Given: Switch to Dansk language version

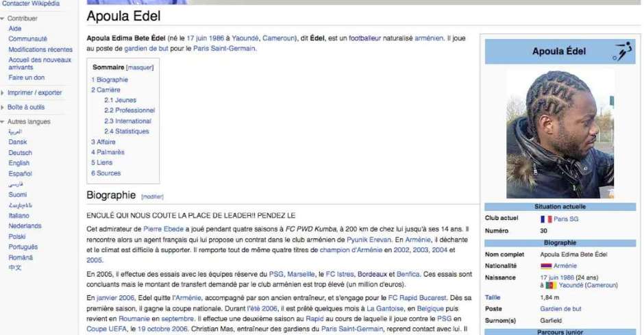Looking at the screenshot, I should 18,142.
